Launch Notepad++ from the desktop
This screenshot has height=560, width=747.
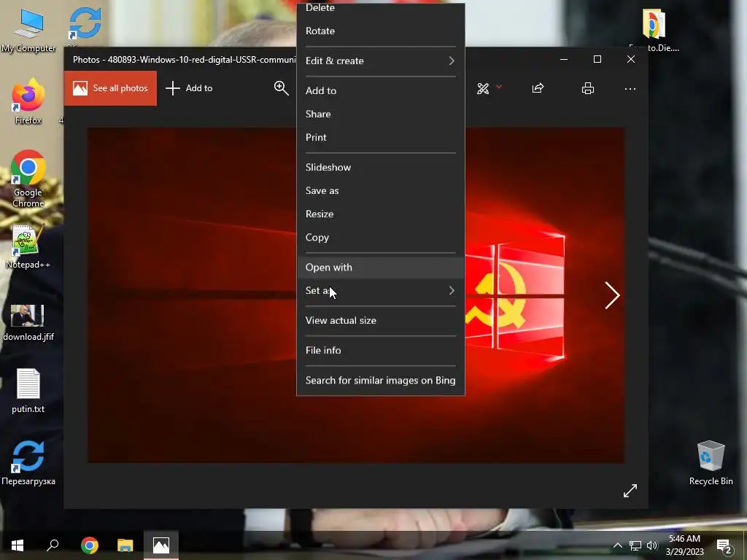pyautogui.click(x=28, y=246)
